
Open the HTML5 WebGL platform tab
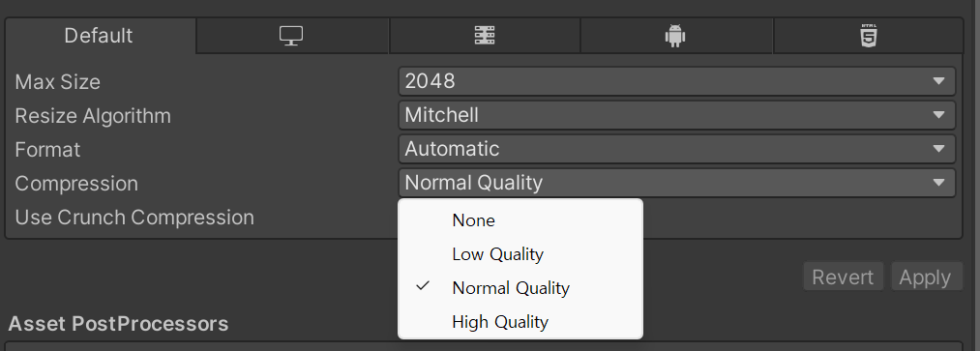click(869, 36)
